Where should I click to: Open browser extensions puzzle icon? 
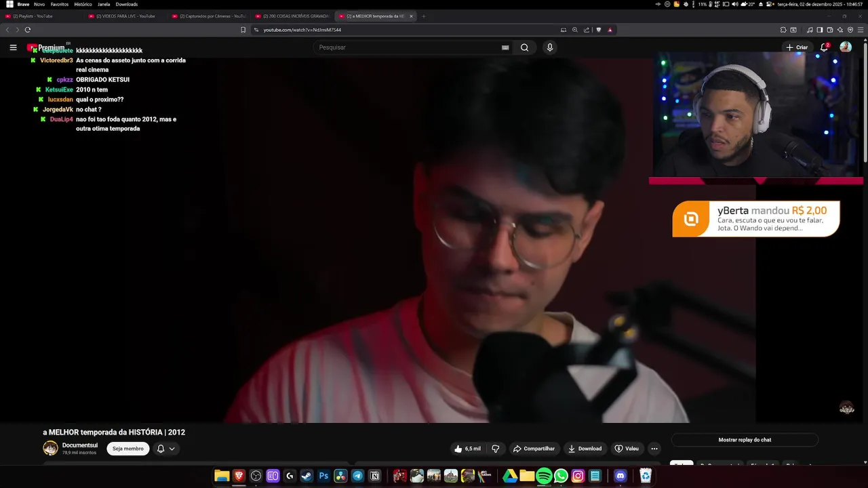click(783, 30)
